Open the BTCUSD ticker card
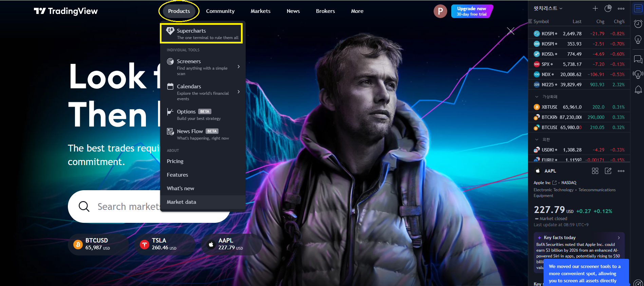Screen dimensions: 644x286 click(98, 244)
